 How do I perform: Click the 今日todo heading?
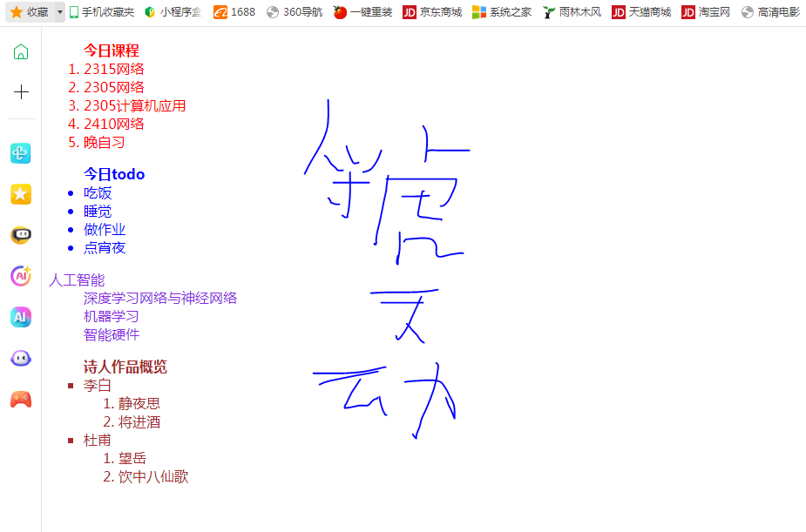(115, 174)
